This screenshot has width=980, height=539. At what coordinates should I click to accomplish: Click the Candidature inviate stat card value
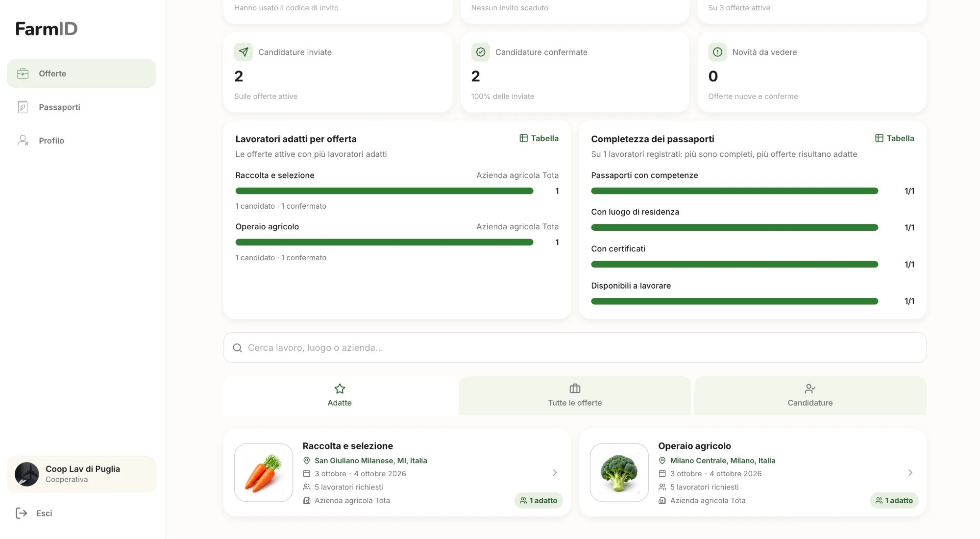click(239, 76)
